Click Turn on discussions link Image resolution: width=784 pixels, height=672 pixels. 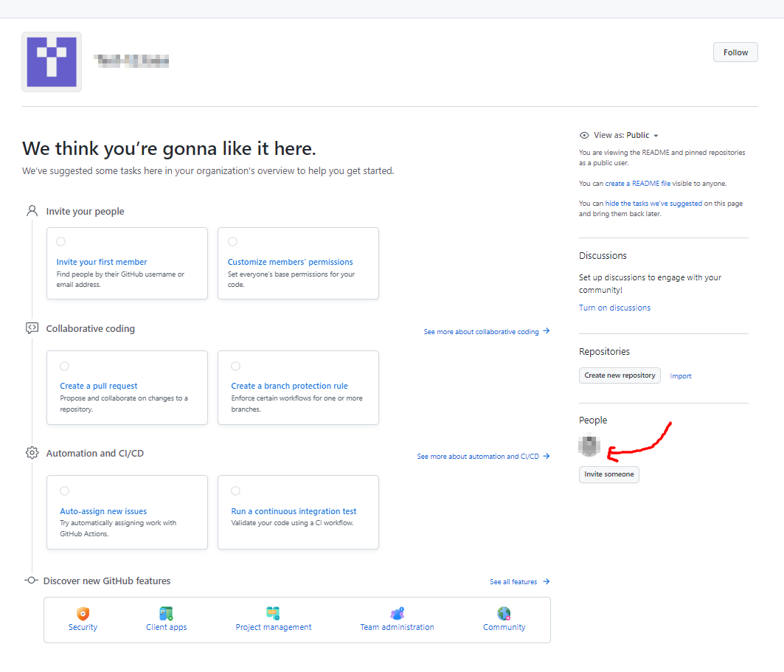point(614,308)
